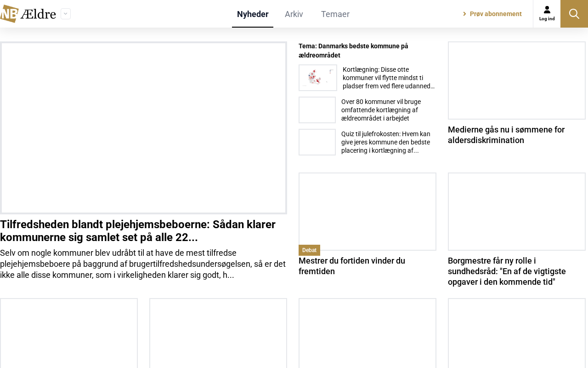This screenshot has height=368, width=588.
Task: Open Over 80 kommuner article link
Action: coord(381,110)
